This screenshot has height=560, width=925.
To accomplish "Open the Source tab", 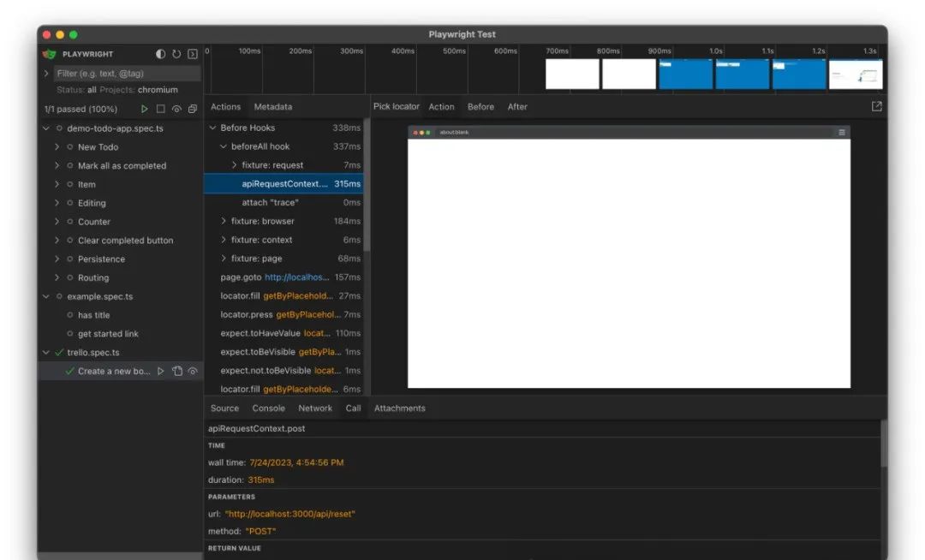I will click(224, 408).
